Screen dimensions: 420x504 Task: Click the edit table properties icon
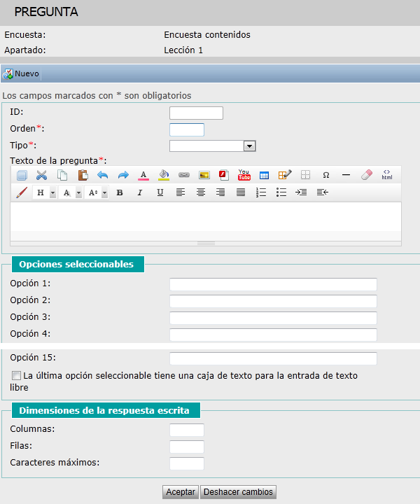click(285, 175)
